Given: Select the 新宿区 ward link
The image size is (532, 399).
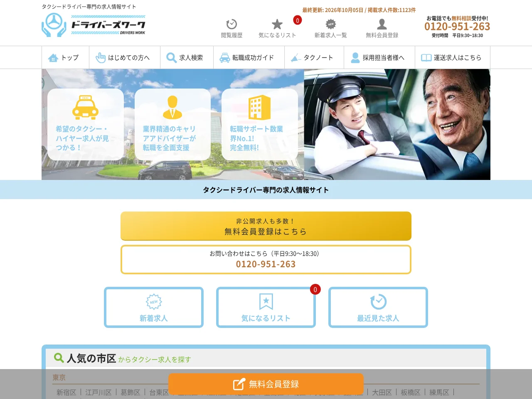Looking at the screenshot, I should 66,392.
